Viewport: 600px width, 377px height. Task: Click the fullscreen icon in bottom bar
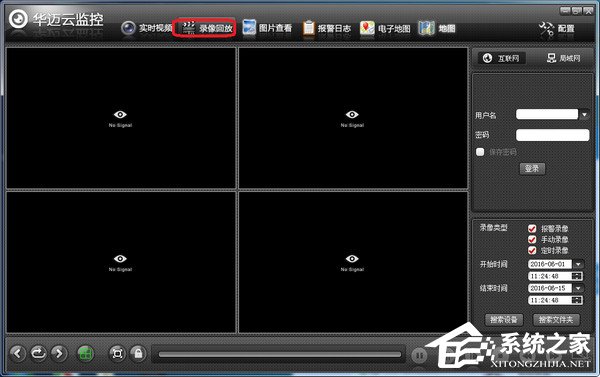[x=117, y=353]
